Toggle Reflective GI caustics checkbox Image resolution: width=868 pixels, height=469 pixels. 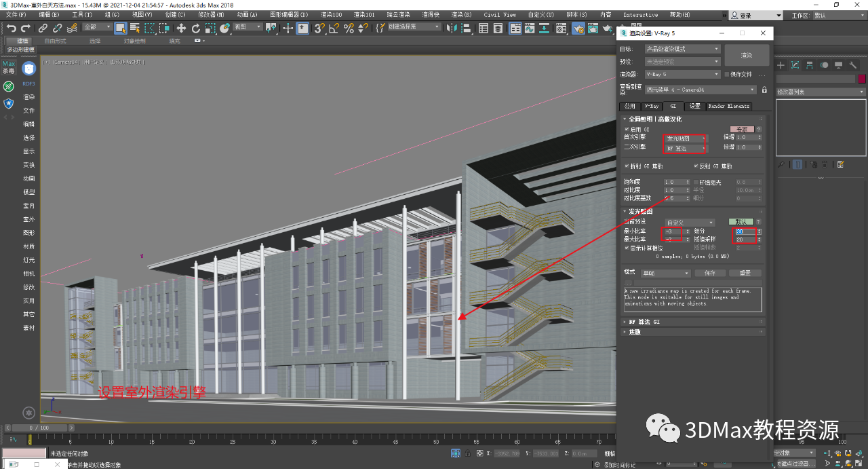pyautogui.click(x=696, y=166)
